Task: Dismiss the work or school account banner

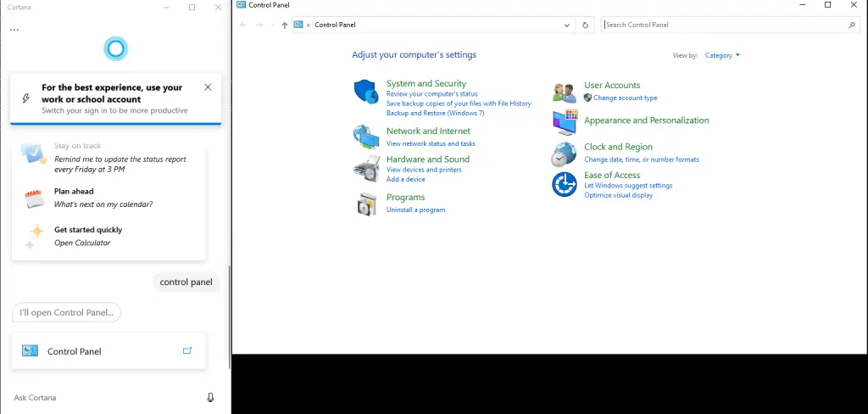Action: click(x=208, y=87)
